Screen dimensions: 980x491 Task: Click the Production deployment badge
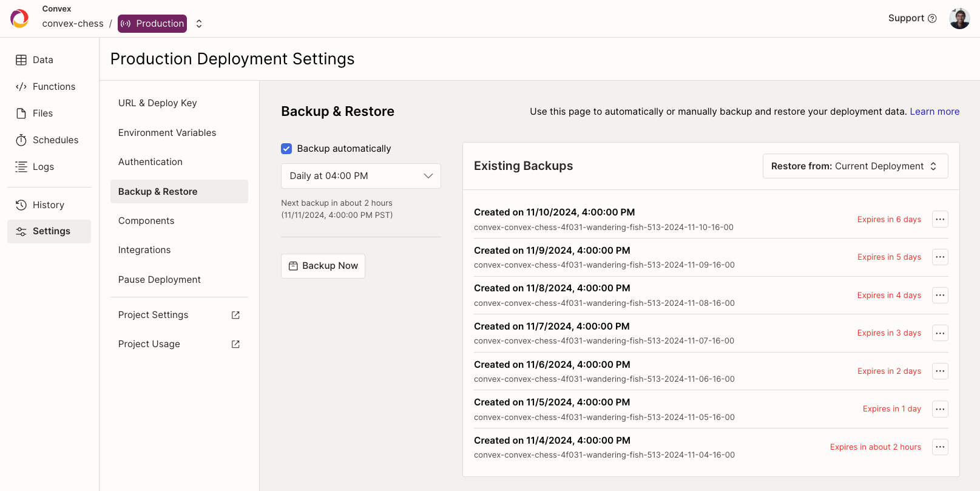pos(152,24)
